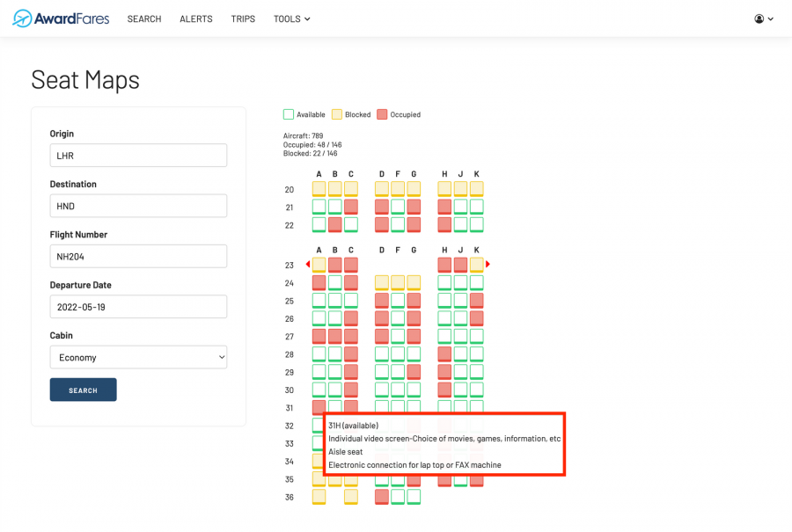792x532 pixels.
Task: Open the Cabin class dropdown
Action: tap(138, 357)
